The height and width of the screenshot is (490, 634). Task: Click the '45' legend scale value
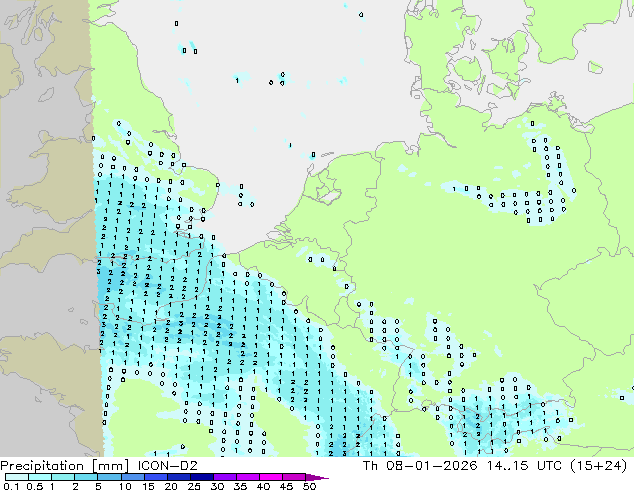coord(286,486)
